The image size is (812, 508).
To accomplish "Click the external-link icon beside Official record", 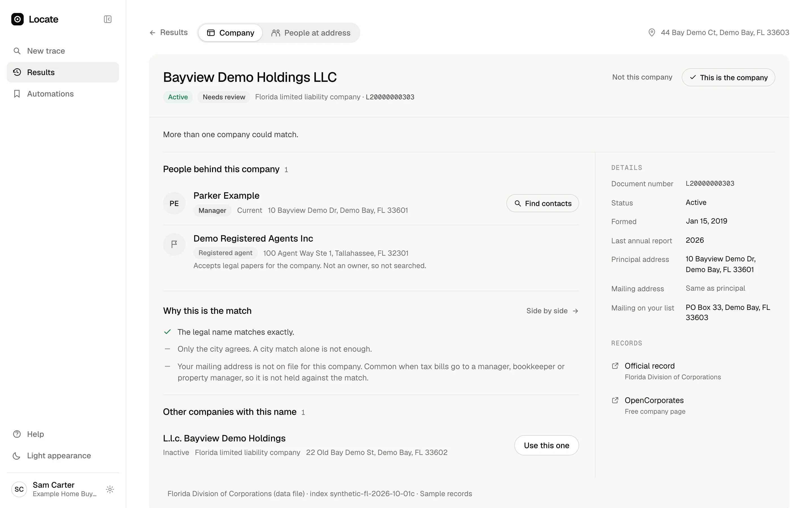I will pyautogui.click(x=615, y=366).
